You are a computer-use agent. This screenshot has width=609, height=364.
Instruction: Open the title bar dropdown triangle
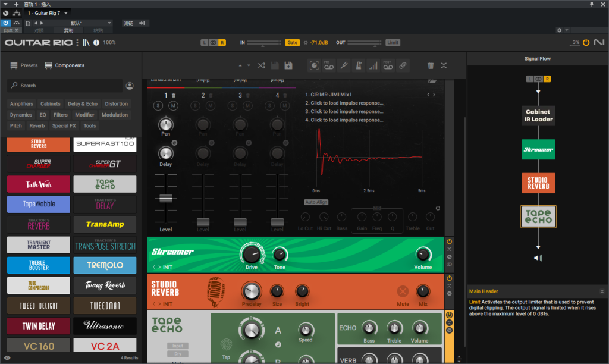pos(5,4)
